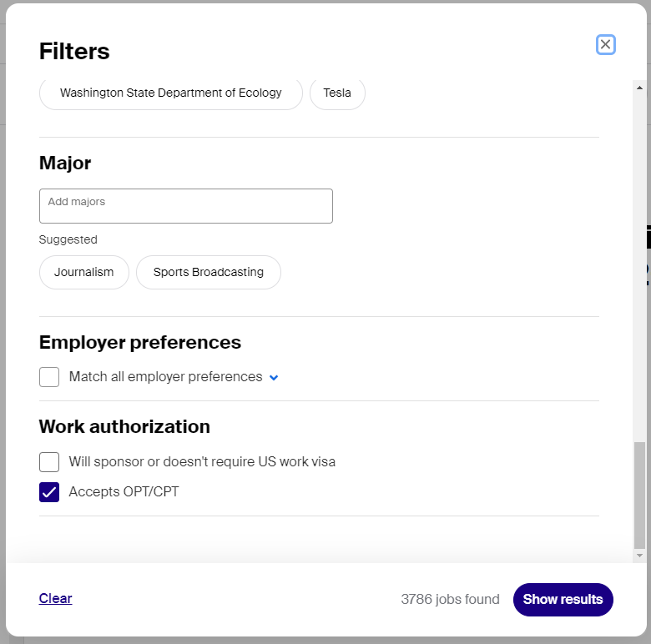The height and width of the screenshot is (644, 651).
Task: Click the scrollbar up arrow in the filter list
Action: [639, 88]
